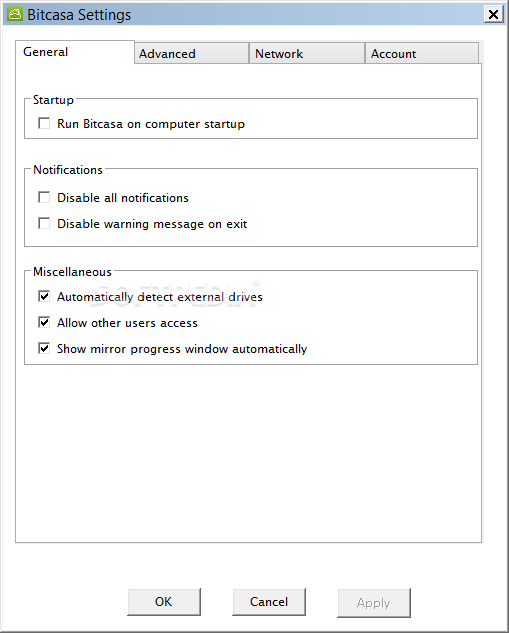Image resolution: width=509 pixels, height=633 pixels.
Task: Click the Miscellaneous group label
Action: (x=72, y=272)
